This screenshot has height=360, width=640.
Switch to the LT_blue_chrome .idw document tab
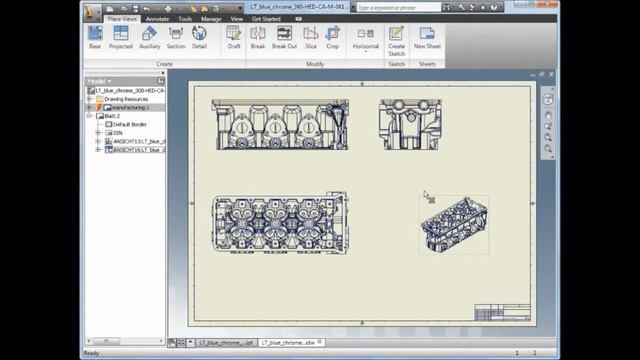tap(291, 343)
